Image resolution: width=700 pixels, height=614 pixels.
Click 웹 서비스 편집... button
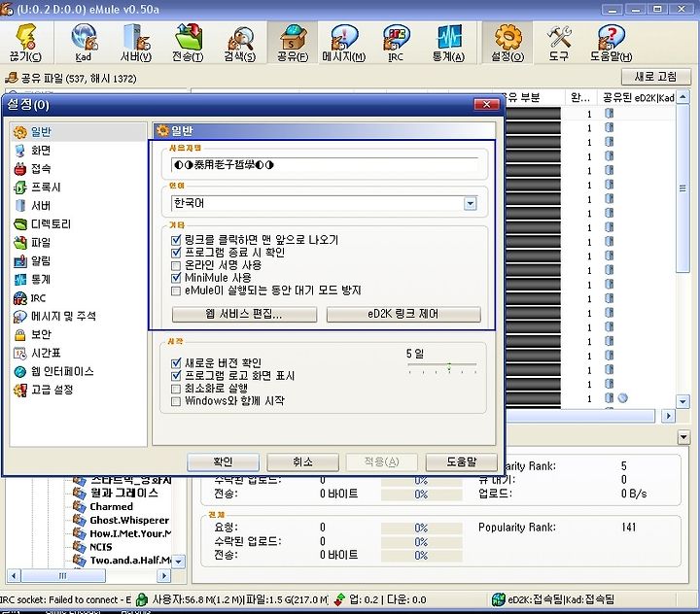coord(244,314)
